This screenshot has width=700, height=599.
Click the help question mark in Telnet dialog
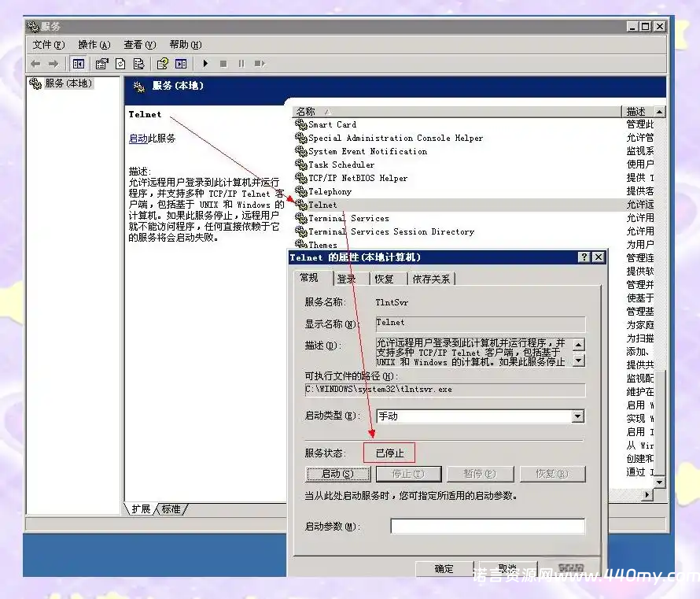(584, 257)
